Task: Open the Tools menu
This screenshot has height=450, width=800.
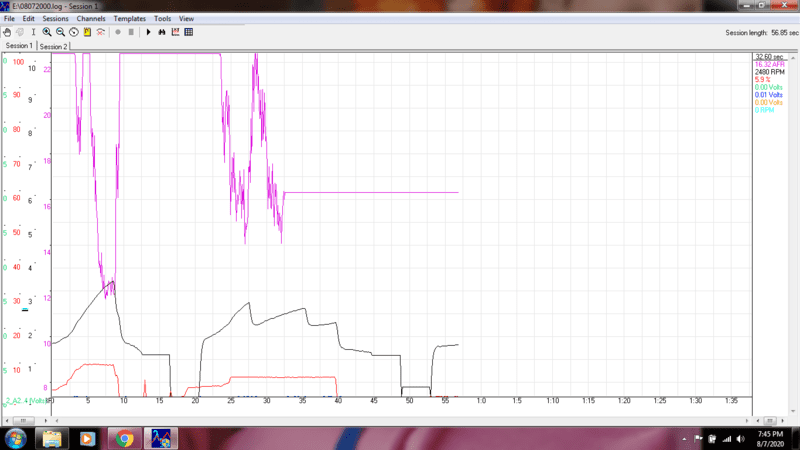Action: 162,19
